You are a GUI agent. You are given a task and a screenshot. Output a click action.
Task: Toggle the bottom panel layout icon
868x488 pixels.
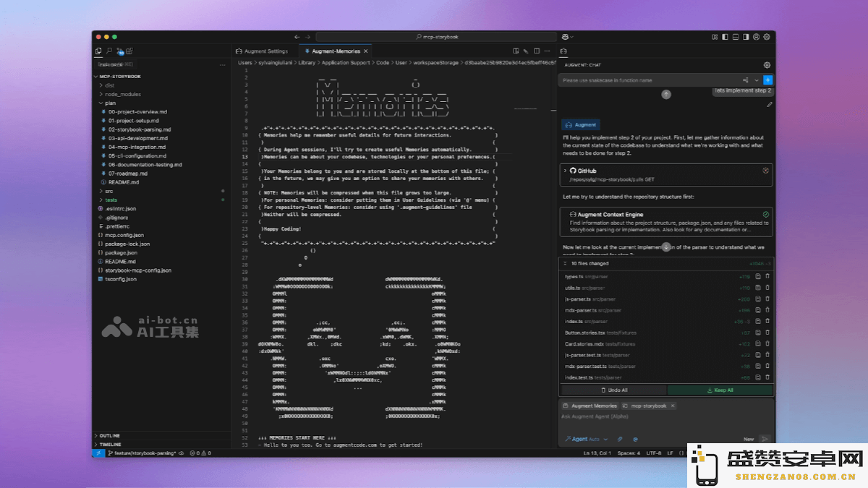[x=735, y=37]
